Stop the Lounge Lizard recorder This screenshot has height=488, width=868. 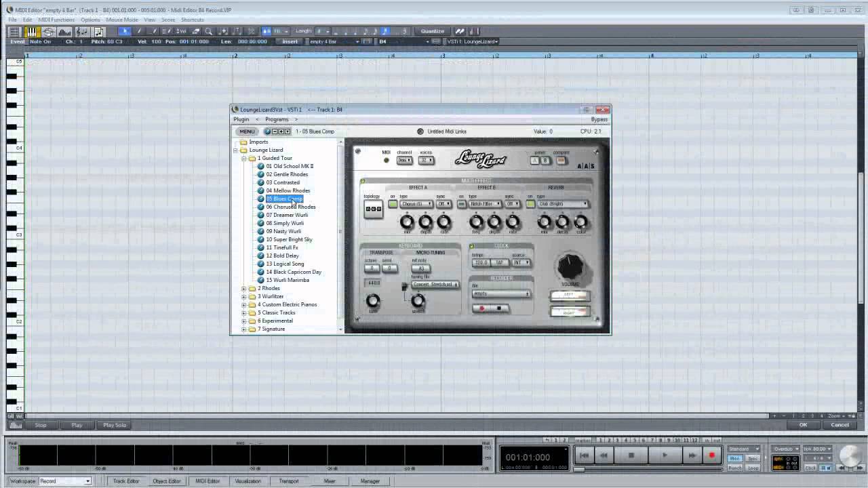[499, 308]
